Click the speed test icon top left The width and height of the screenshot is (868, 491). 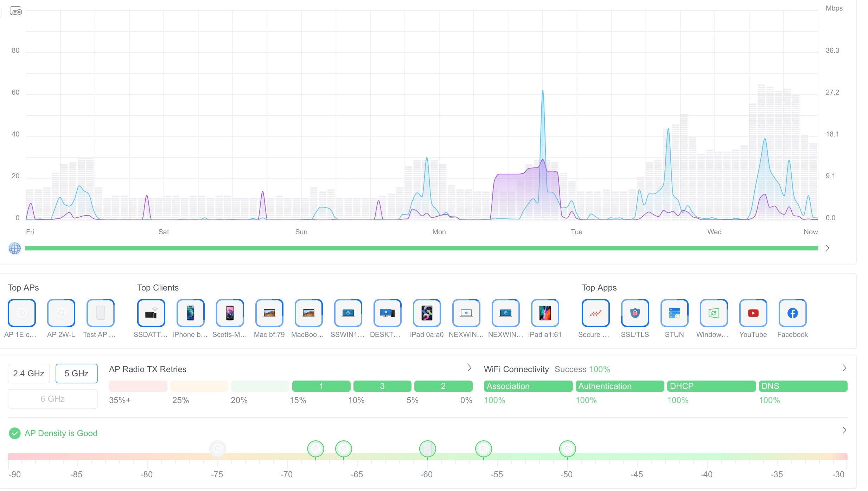16,11
